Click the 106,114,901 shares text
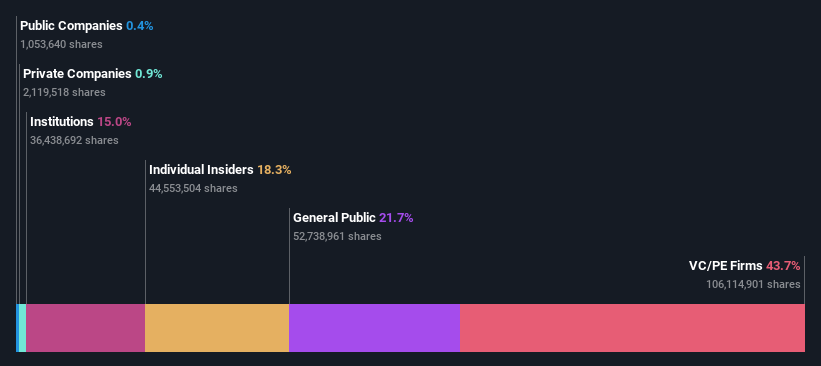This screenshot has height=366, width=821. point(753,284)
